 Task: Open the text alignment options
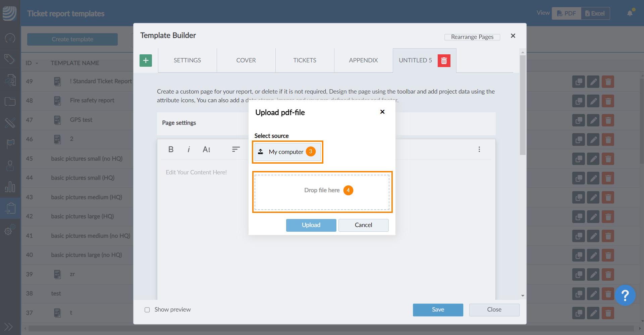(236, 150)
